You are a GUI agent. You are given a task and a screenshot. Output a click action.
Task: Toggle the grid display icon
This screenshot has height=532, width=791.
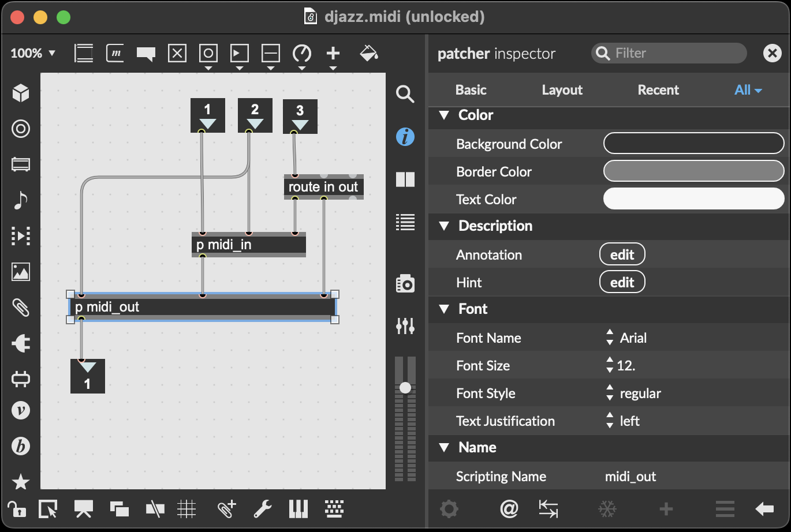click(x=186, y=508)
